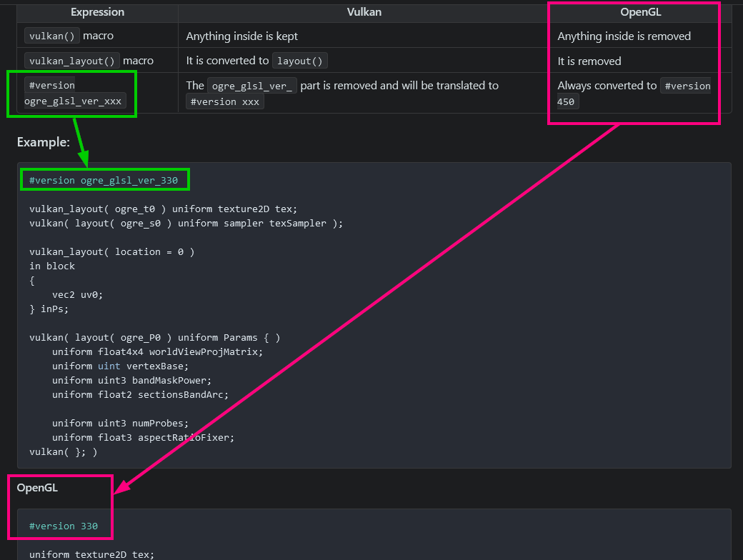Click the layout() inline code
Viewport: 743px width, 560px height.
point(299,61)
